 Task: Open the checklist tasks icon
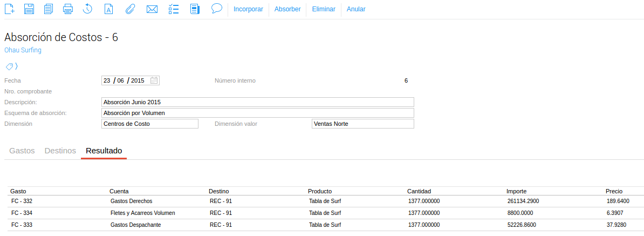point(174,9)
